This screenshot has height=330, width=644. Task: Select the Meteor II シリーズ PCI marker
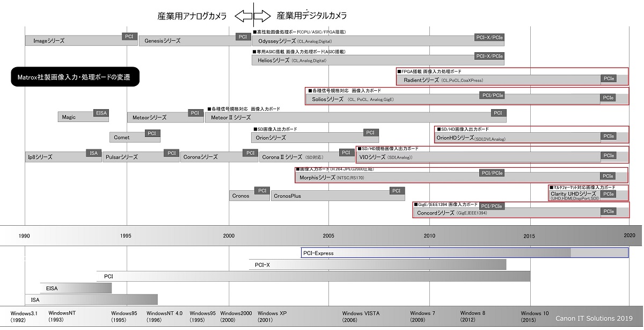tap(497, 113)
